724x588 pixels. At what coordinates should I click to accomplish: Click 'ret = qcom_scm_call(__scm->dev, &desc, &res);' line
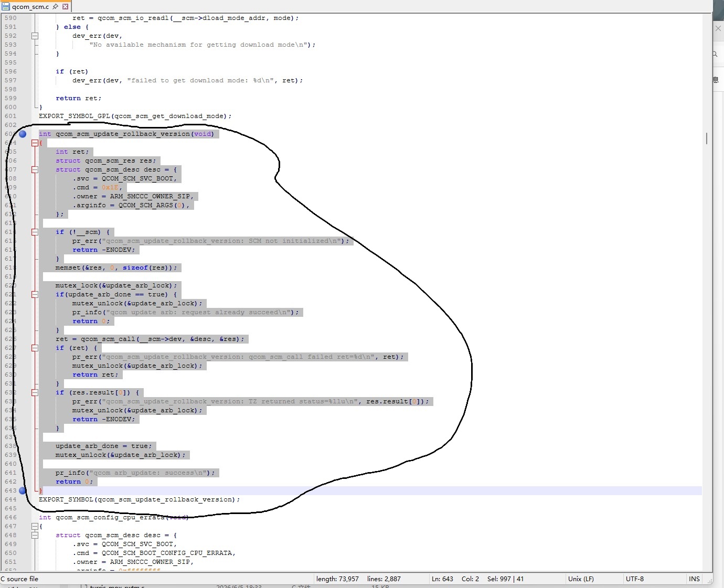click(150, 339)
